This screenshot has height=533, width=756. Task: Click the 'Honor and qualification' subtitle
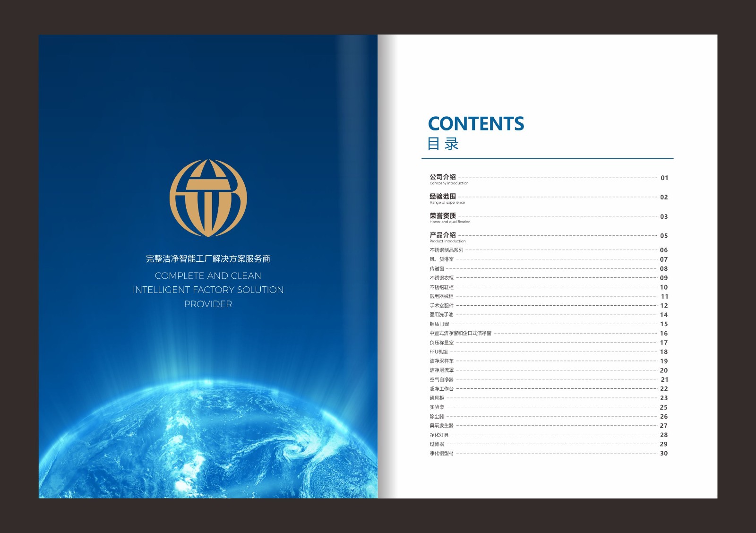(x=450, y=222)
